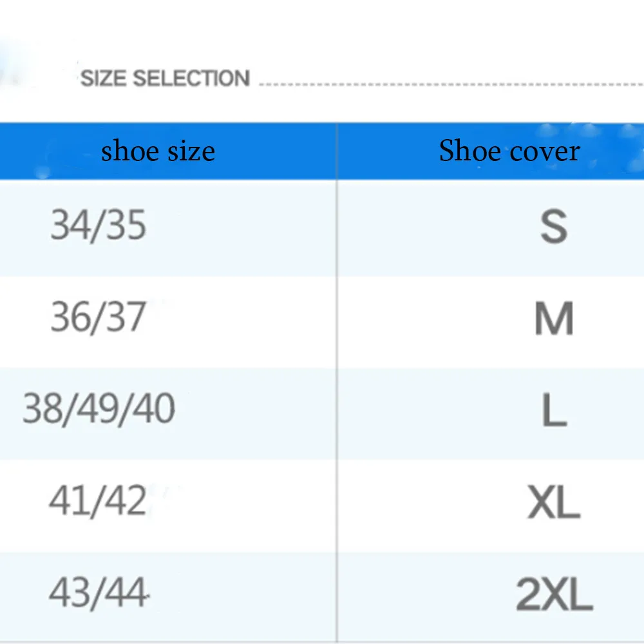Click the 34/35 shoe size cell
Viewport: 644px width, 644px height.
click(99, 225)
